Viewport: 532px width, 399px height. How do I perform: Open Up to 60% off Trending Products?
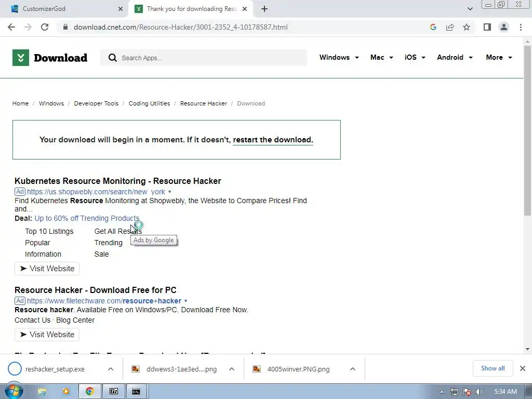pos(87,218)
